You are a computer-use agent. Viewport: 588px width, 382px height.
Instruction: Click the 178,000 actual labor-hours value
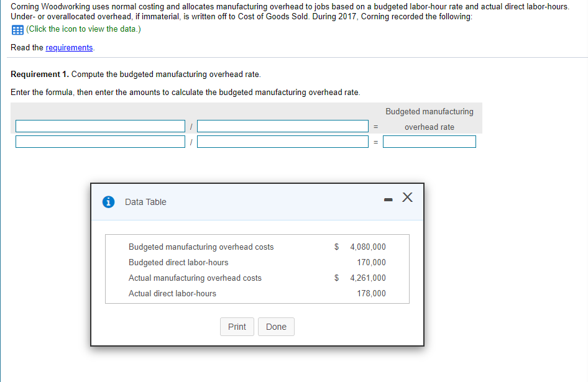coord(371,294)
